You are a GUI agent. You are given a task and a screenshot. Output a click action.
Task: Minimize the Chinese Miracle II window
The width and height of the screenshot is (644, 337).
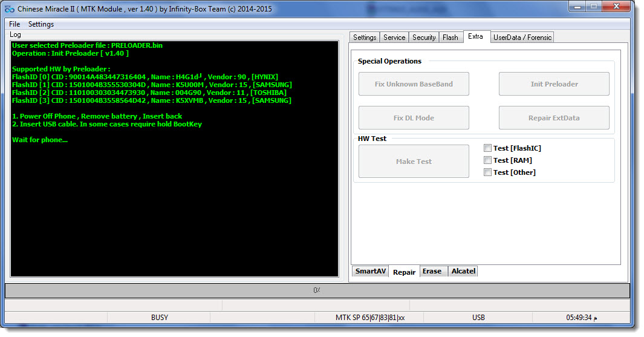pyautogui.click(x=577, y=7)
